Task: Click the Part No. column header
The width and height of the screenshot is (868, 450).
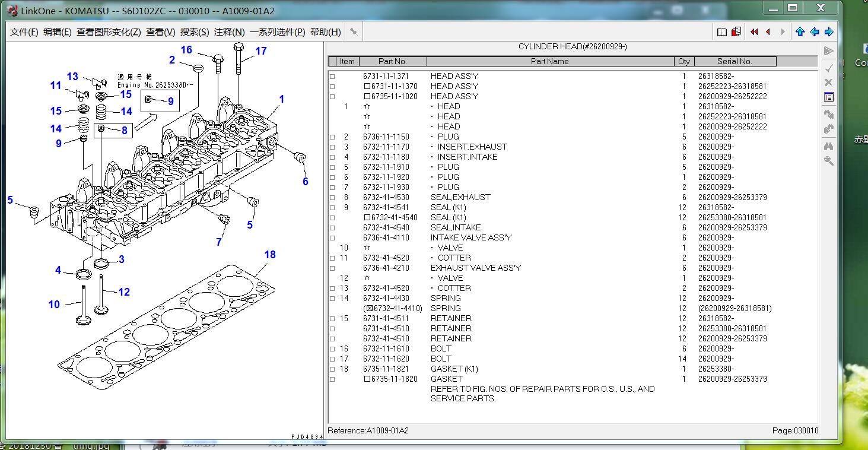Action: click(392, 61)
